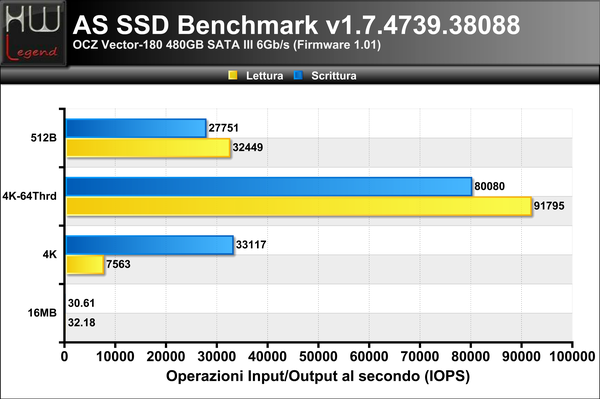Click the x-axis tick label 90000
Image resolution: width=600 pixels, height=399 pixels.
[521, 357]
